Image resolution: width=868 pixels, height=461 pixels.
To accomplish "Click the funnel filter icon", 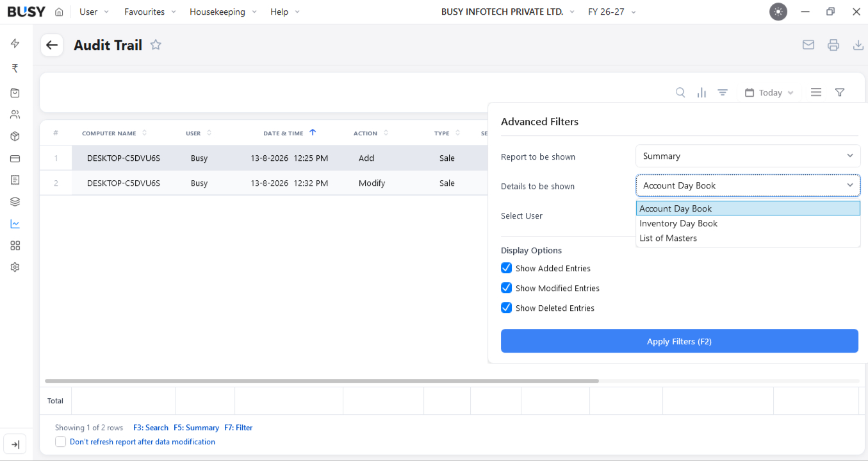I will [840, 92].
